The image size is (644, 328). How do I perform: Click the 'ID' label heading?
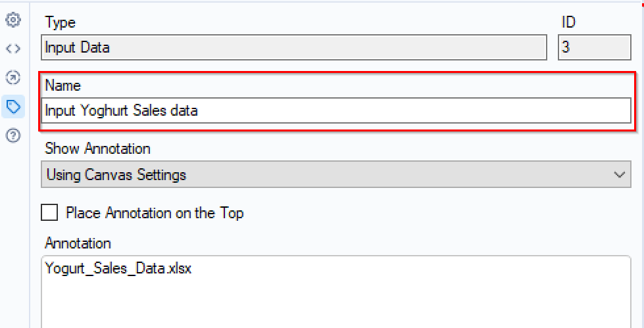(x=568, y=22)
